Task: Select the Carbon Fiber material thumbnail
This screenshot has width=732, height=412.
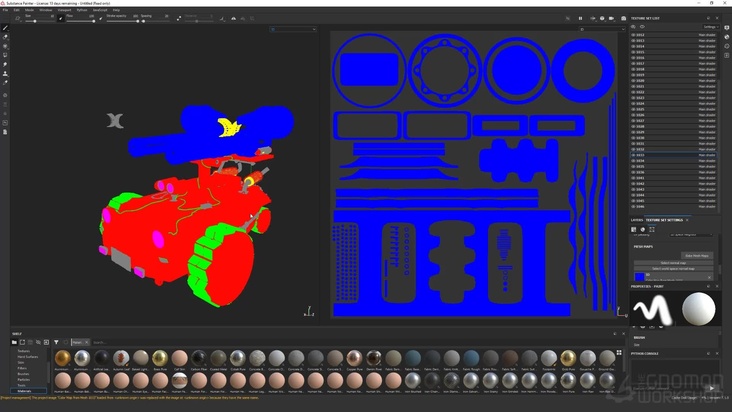Action: click(198, 358)
